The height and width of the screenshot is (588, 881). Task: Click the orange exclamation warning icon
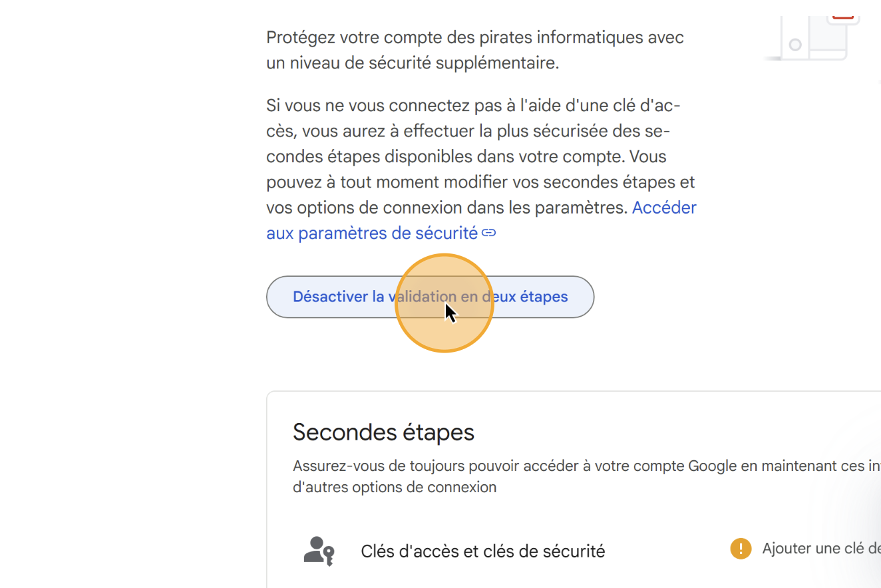(x=741, y=549)
